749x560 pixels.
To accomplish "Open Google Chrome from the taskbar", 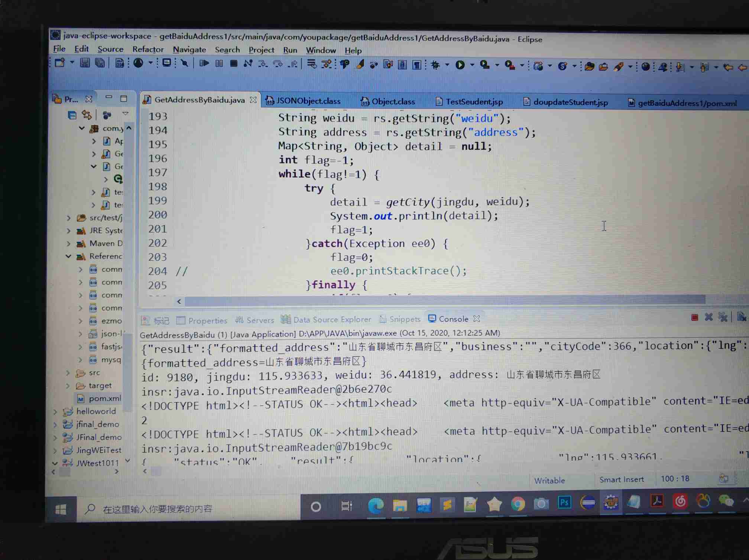I will (518, 504).
